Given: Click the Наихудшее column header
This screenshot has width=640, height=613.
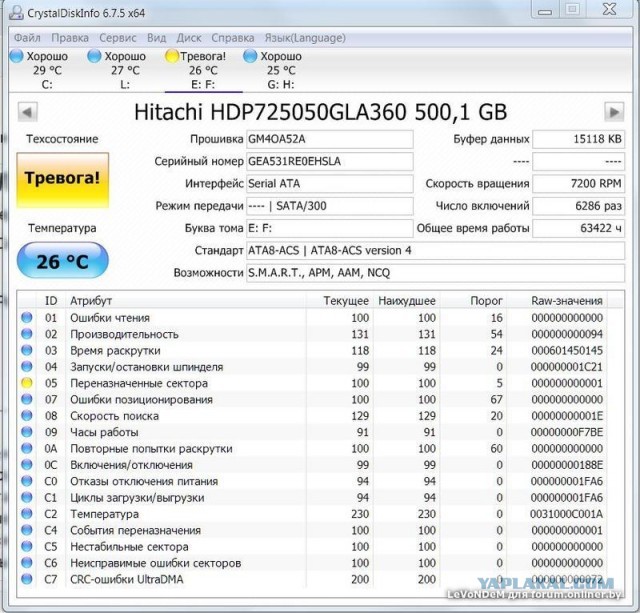Looking at the screenshot, I should click(x=407, y=301).
